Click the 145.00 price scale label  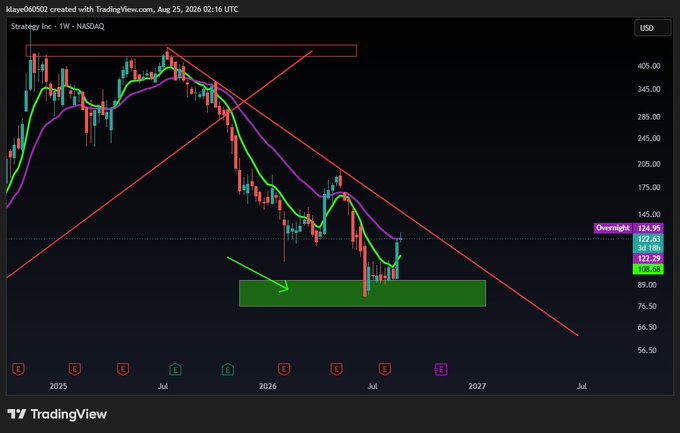649,214
